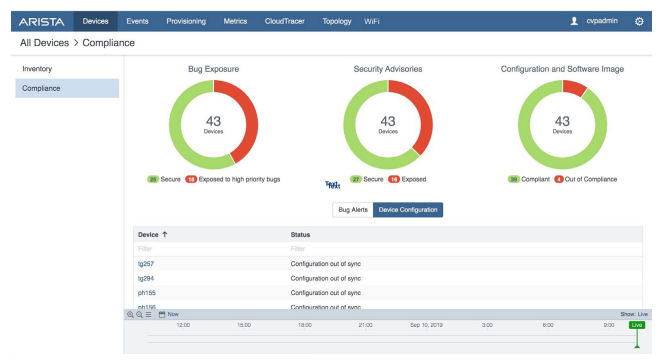
Task: Open the Metrics section
Action: point(235,21)
